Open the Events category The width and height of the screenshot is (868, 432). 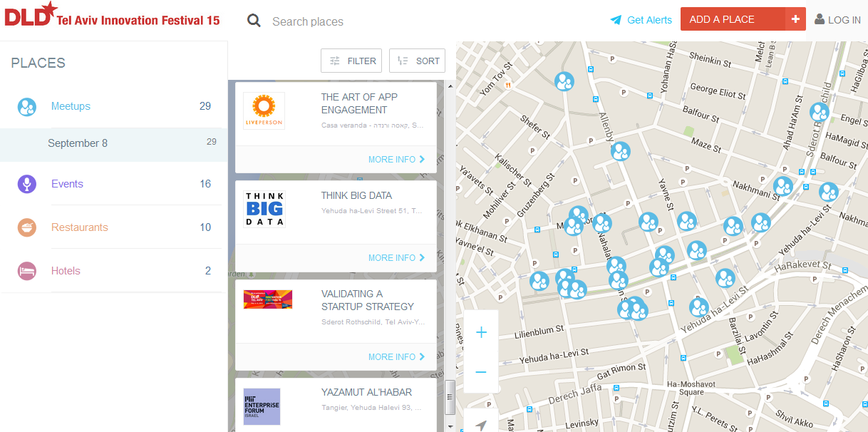tap(67, 184)
